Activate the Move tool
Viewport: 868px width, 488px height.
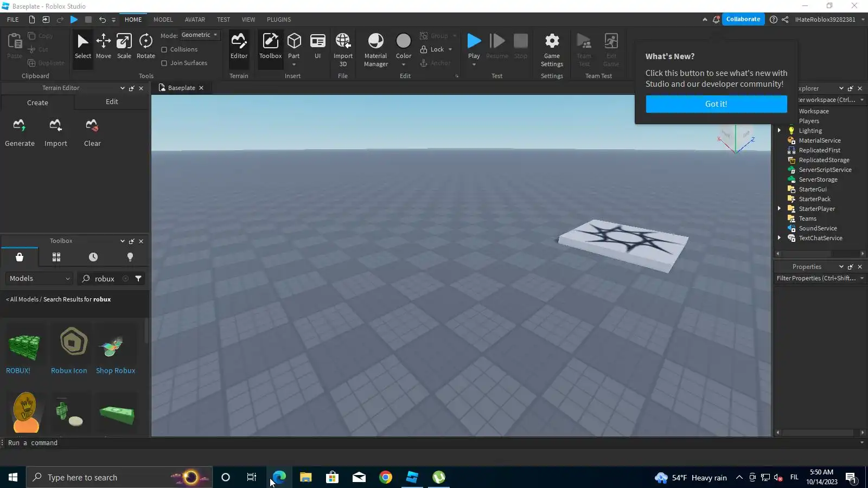104,47
